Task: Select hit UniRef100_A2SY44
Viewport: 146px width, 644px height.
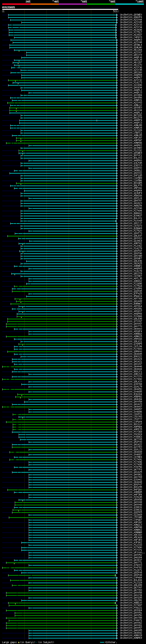Action: [131, 20]
